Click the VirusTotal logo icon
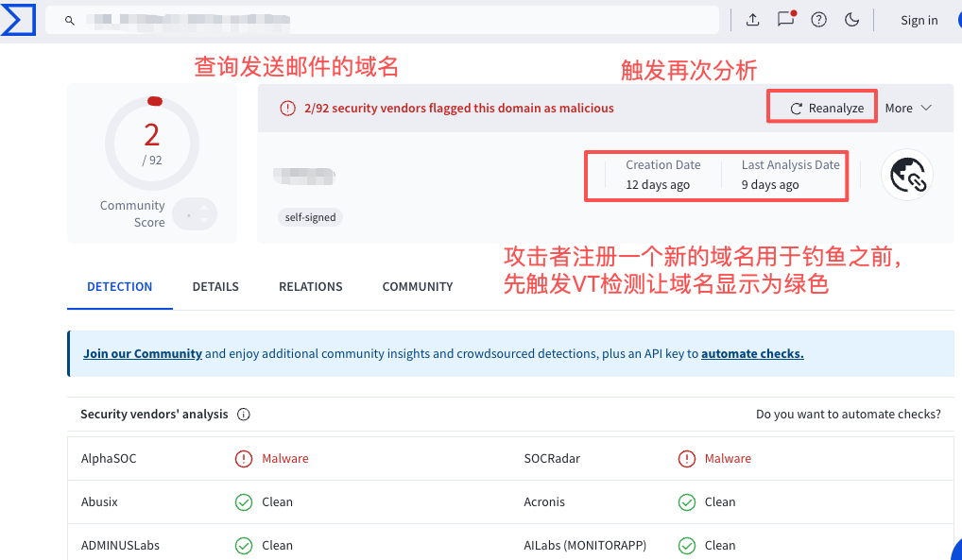 pyautogui.click(x=18, y=19)
